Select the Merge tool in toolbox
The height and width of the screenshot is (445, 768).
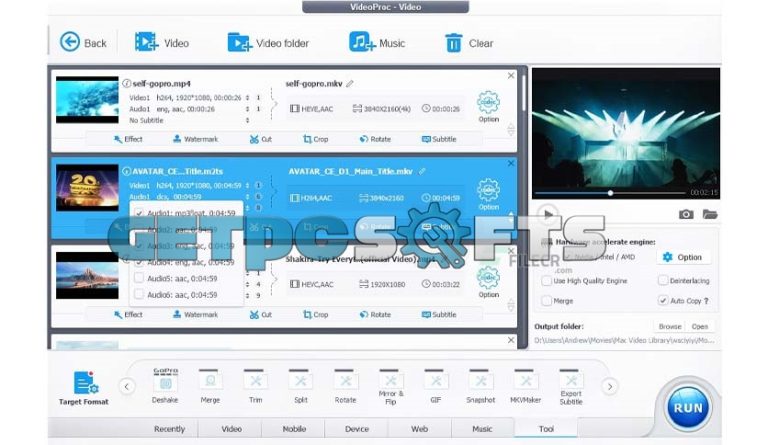(210, 386)
